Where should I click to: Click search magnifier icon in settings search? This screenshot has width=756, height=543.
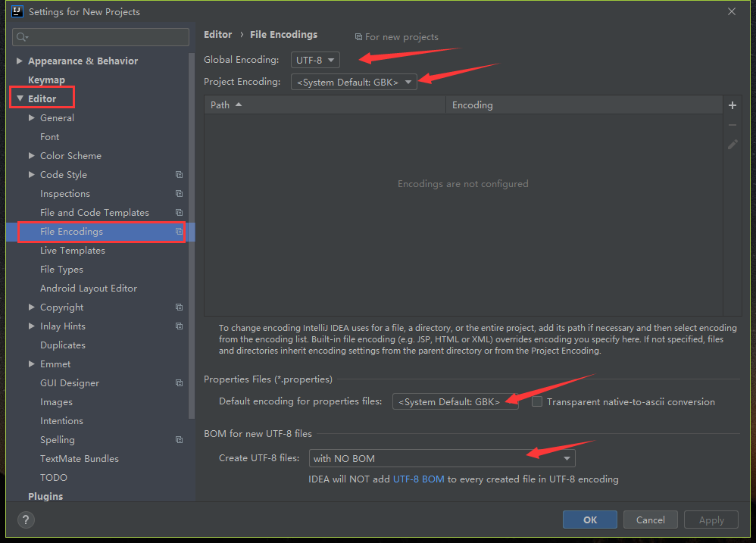pos(22,37)
